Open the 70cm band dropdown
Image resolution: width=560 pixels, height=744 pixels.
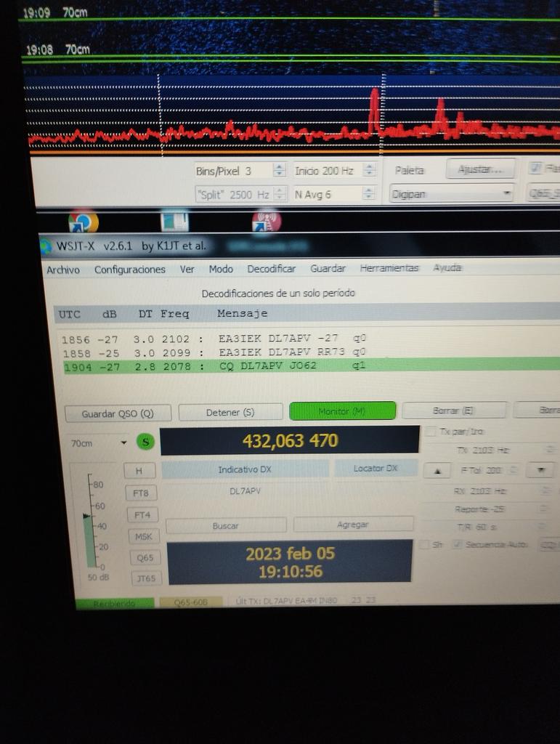pos(99,443)
